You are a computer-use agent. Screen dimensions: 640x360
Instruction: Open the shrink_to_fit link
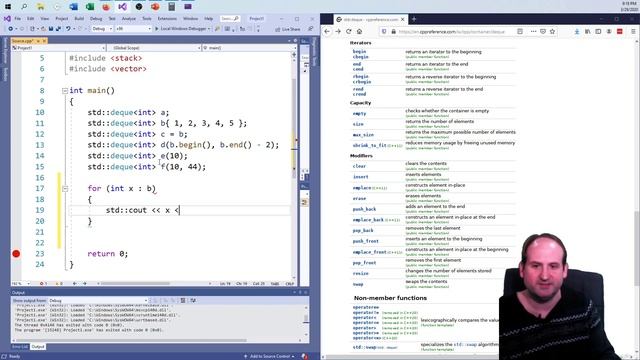click(x=369, y=145)
